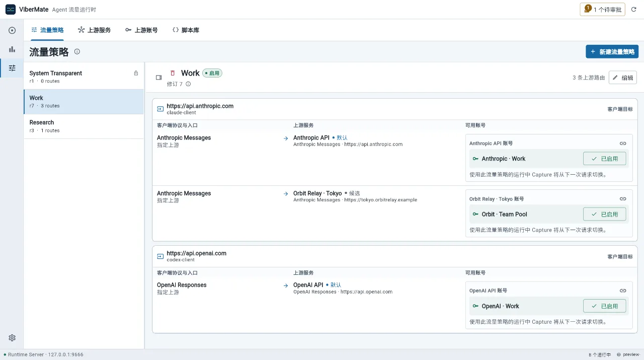Click info icon beside 流量策略 heading

pyautogui.click(x=77, y=51)
